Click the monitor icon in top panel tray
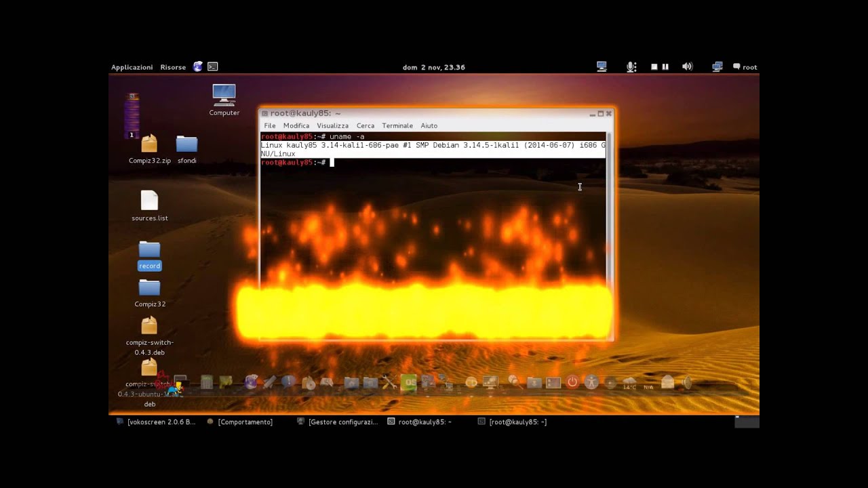Screen dimensions: 868x488 [x=601, y=66]
